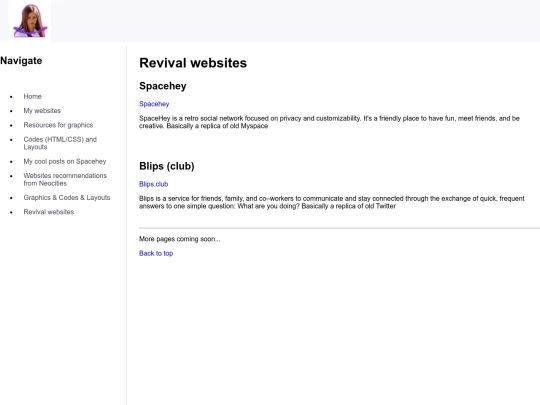Click the Blips (club) section heading
Screen dimensions: 540x405
167,166
